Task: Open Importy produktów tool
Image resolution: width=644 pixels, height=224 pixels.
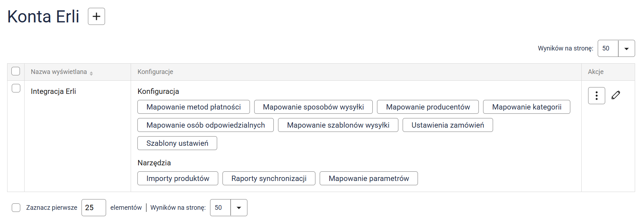Action: coord(178,178)
